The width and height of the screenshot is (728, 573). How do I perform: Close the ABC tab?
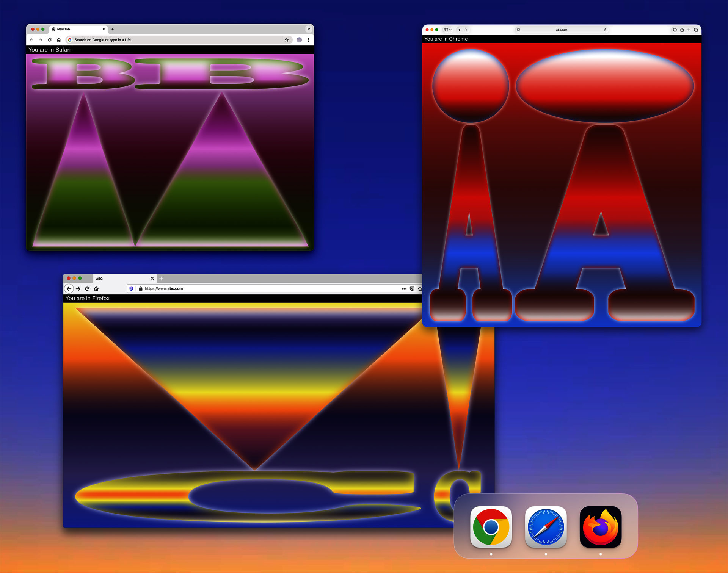pyautogui.click(x=152, y=279)
